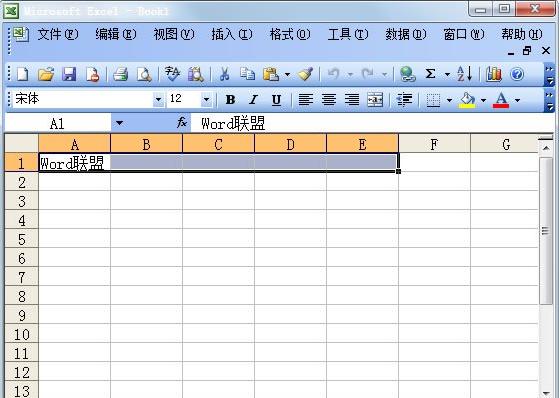Open Help with the question mark icon
Image resolution: width=560 pixels, height=398 pixels.
click(x=517, y=74)
